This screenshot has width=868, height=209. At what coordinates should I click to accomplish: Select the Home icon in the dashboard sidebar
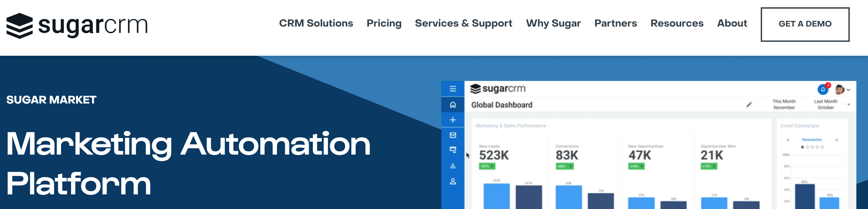click(x=453, y=105)
